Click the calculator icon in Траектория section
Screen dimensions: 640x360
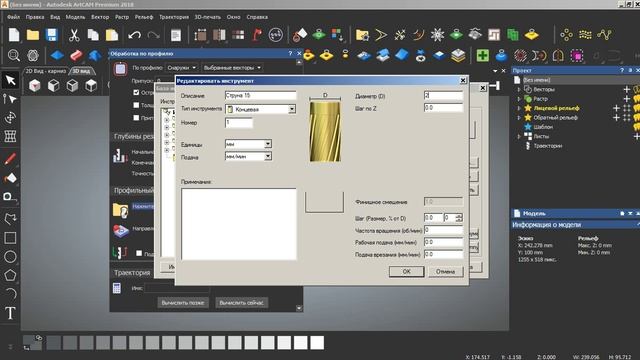click(x=117, y=288)
